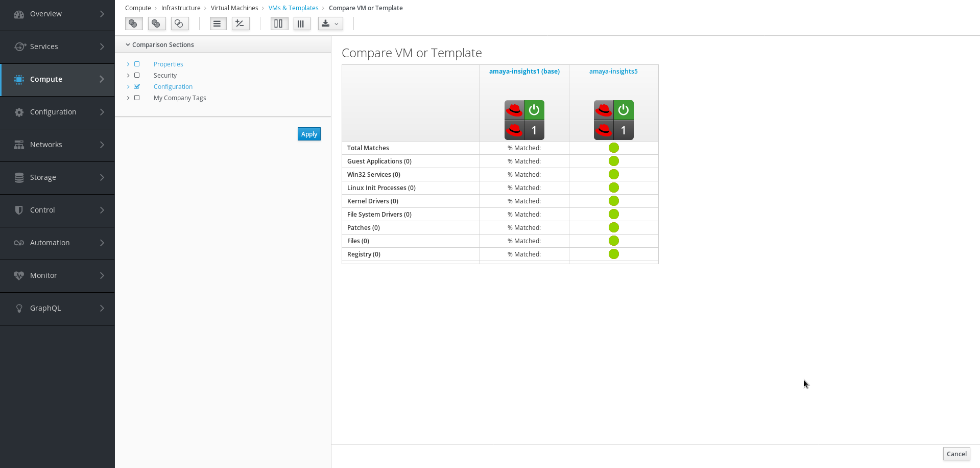Click amaya-insights1 snapshot count tile
Image resolution: width=980 pixels, height=468 pixels.
pos(534,130)
